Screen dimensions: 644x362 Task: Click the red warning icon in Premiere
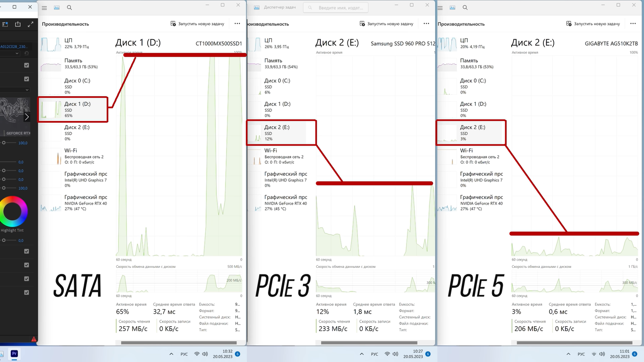click(x=34, y=339)
